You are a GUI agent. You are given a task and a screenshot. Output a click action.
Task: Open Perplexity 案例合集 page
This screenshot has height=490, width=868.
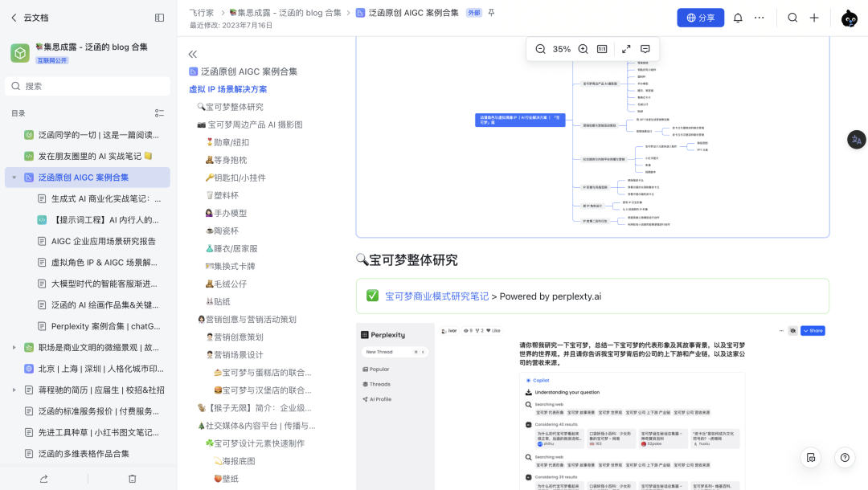[105, 326]
